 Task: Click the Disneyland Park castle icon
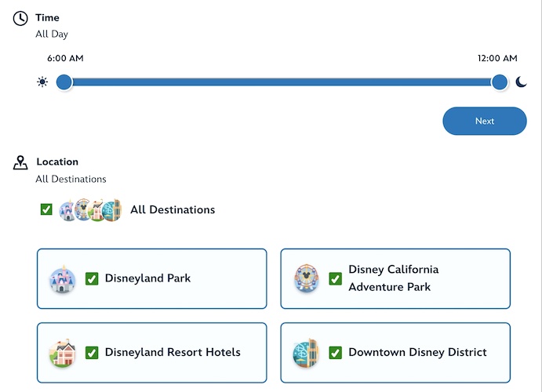tap(62, 278)
